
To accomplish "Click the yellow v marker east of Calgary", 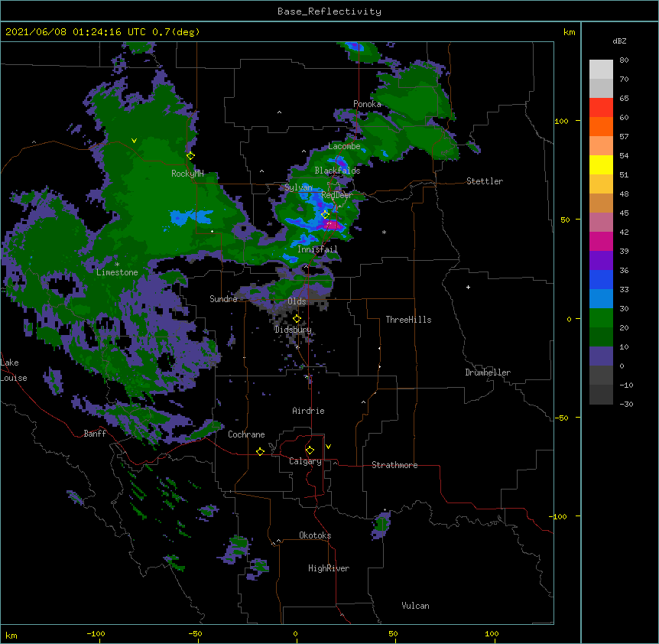I will coord(328,447).
